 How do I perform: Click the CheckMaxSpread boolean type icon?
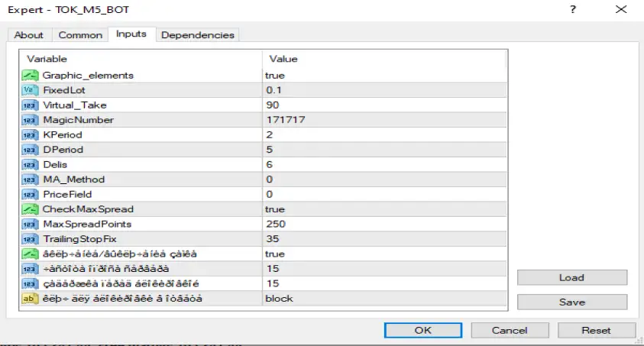[30, 209]
